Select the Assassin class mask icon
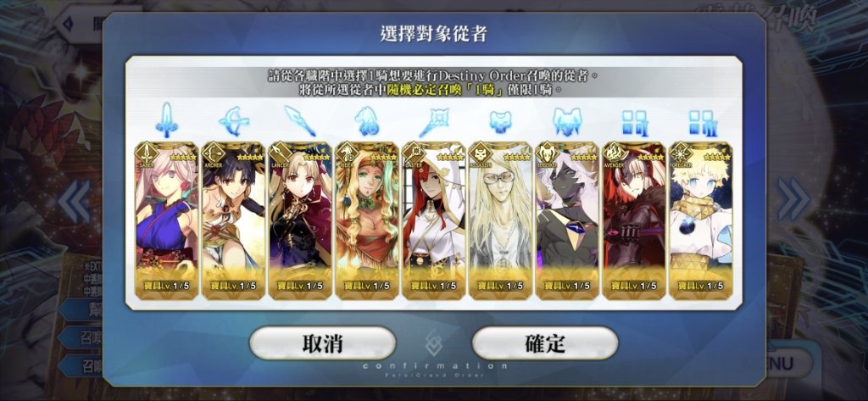 (500, 120)
